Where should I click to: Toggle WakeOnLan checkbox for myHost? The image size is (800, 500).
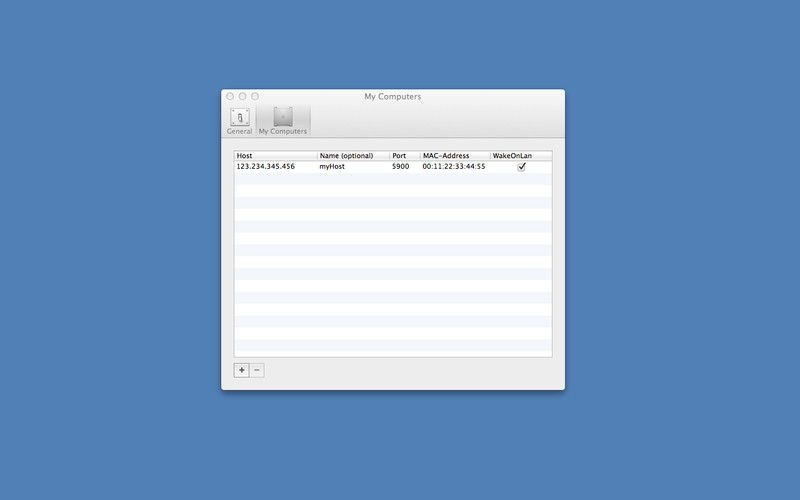click(x=521, y=167)
